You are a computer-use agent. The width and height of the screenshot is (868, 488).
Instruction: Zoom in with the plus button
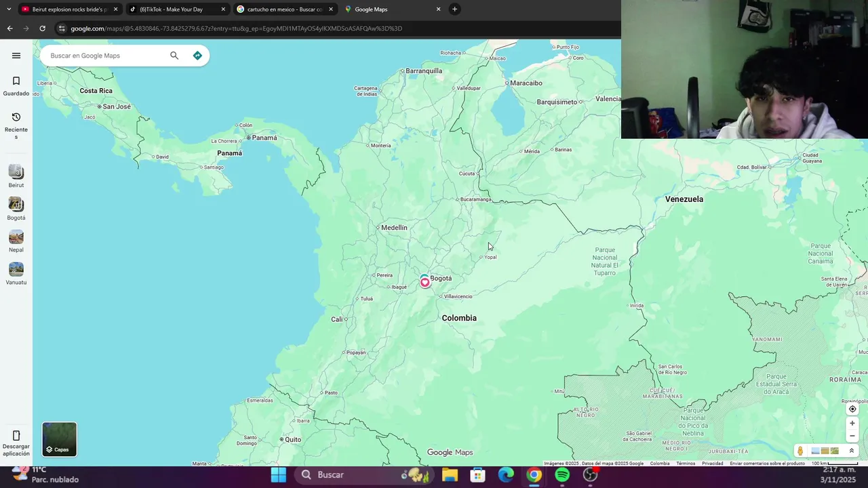852,424
